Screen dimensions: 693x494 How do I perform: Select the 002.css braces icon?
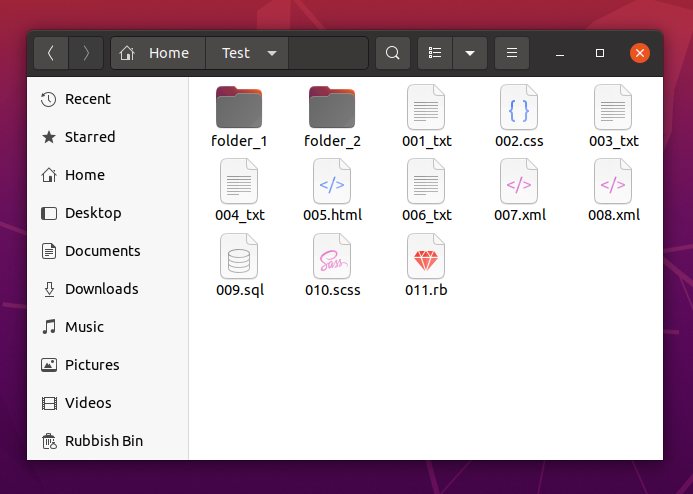tap(519, 107)
